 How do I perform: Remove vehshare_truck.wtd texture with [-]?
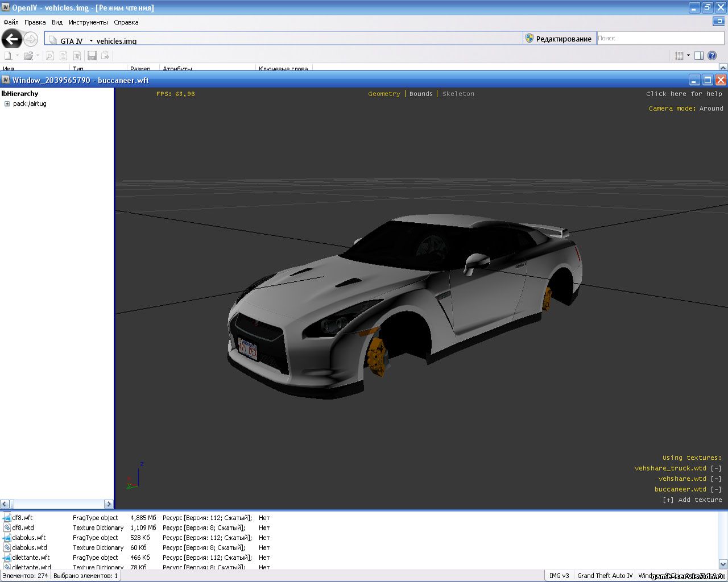click(716, 468)
